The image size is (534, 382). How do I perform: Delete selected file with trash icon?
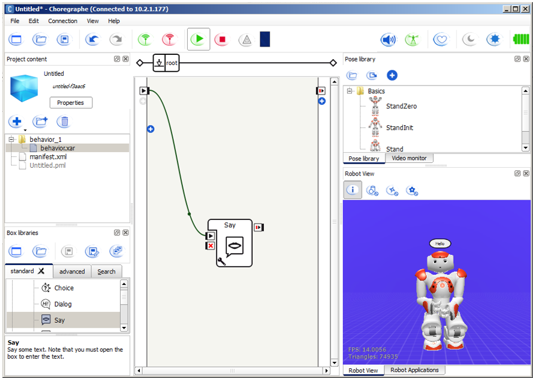64,121
